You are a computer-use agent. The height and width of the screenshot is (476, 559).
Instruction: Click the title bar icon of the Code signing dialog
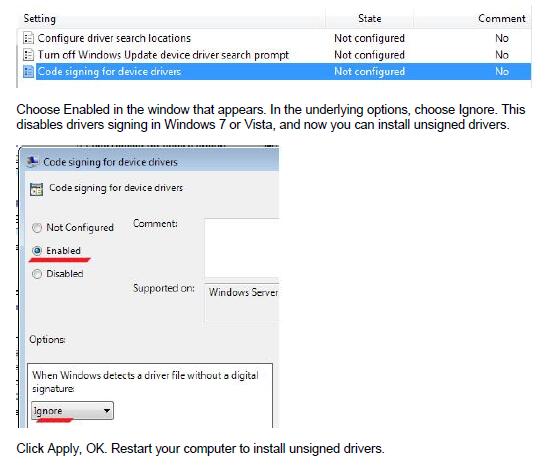(32, 162)
